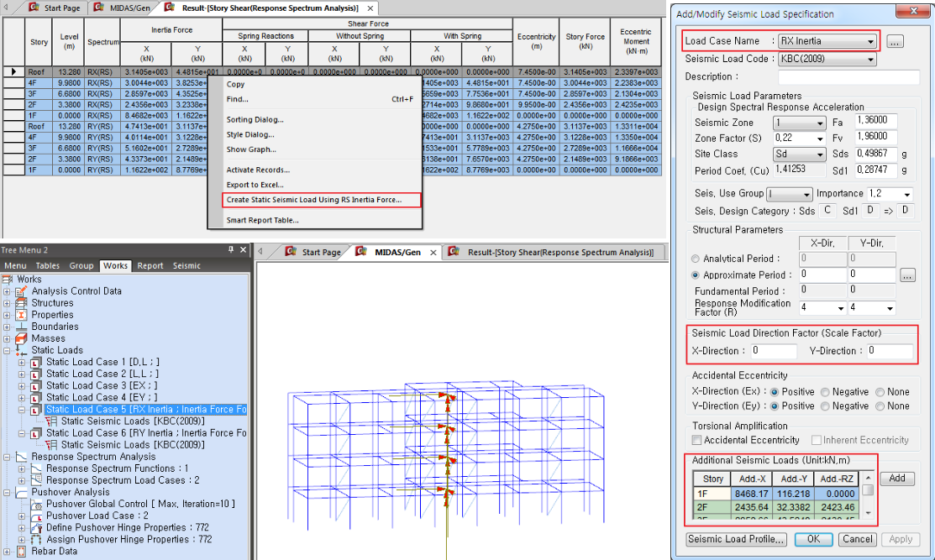Pin the Tree Menu 2 panel
The image size is (935, 560).
(x=231, y=249)
